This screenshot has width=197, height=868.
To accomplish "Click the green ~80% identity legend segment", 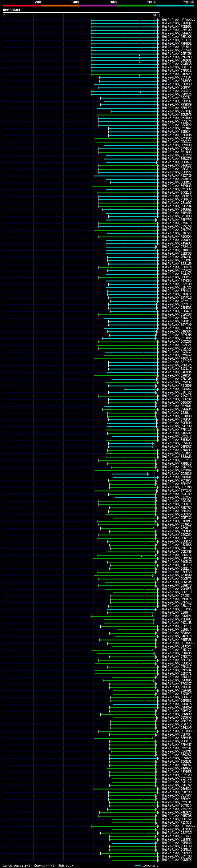I will tap(137, 6).
